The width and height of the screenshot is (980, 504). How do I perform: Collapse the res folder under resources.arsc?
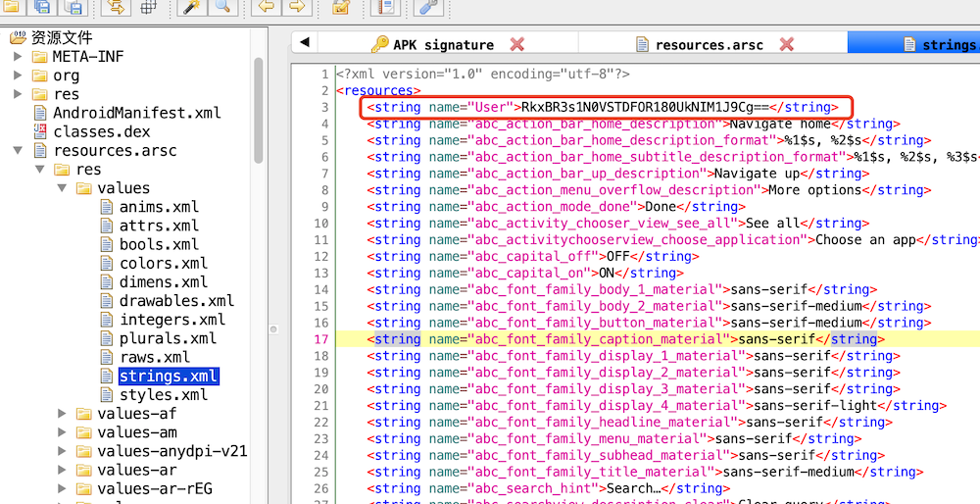pos(39,170)
